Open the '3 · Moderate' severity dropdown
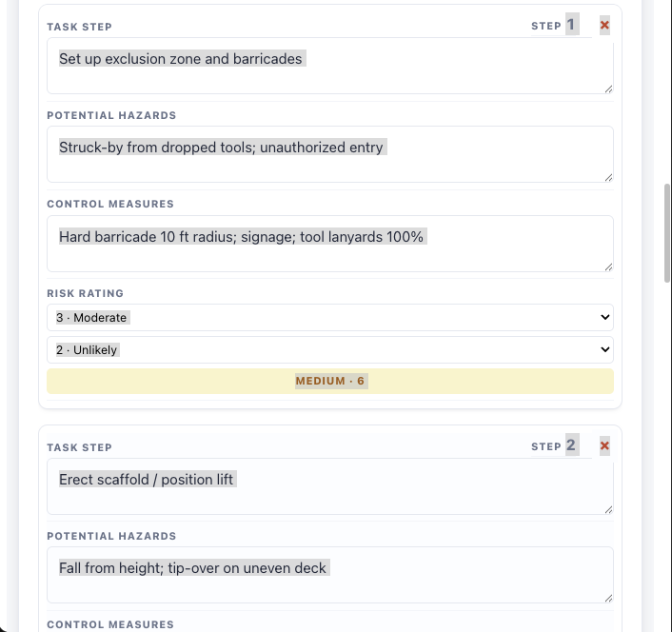This screenshot has width=672, height=632. point(330,318)
